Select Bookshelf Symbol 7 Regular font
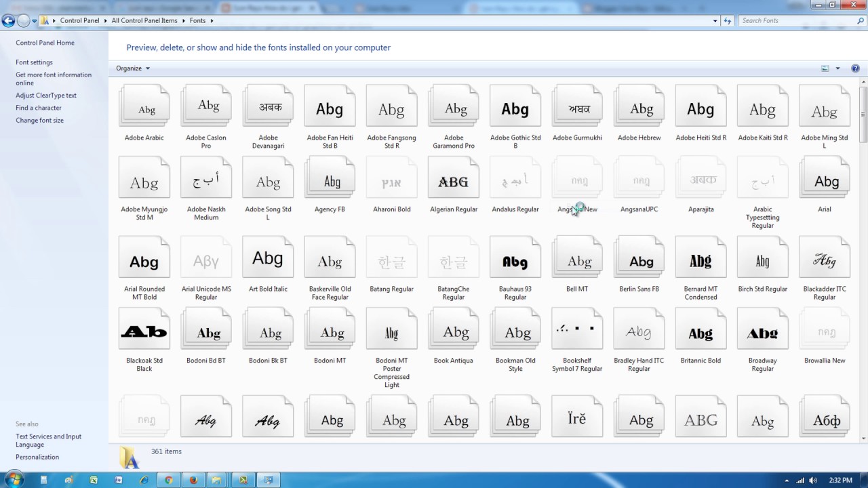Viewport: 868px width, 488px height. click(x=577, y=330)
